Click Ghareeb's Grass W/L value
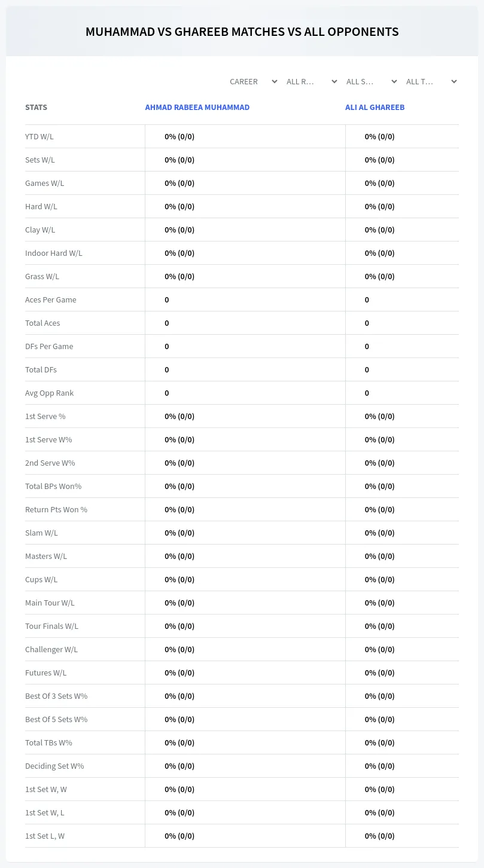The image size is (484, 868). 380,276
